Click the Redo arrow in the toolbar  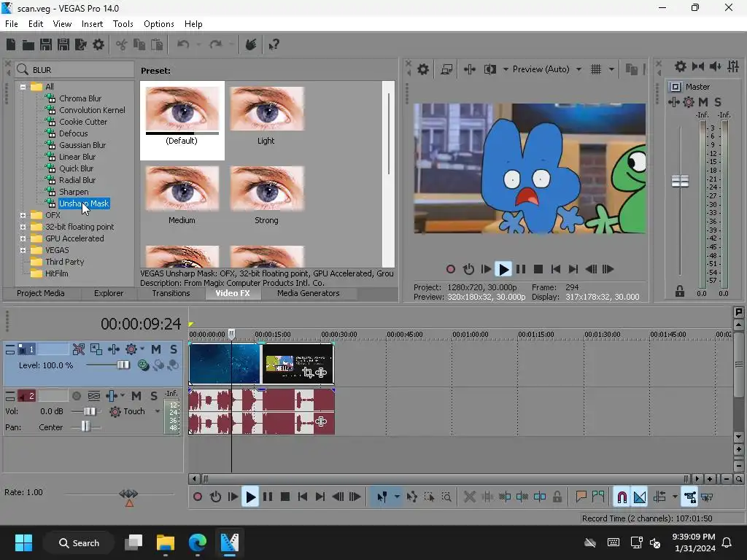[216, 44]
